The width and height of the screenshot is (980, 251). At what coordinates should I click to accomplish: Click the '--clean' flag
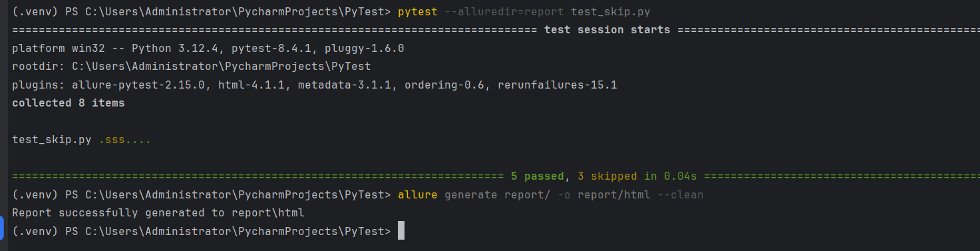tap(681, 195)
